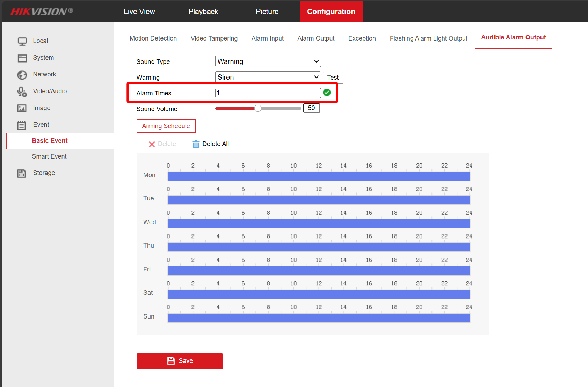
Task: Select Monday's schedule timeline bar
Action: (x=319, y=176)
